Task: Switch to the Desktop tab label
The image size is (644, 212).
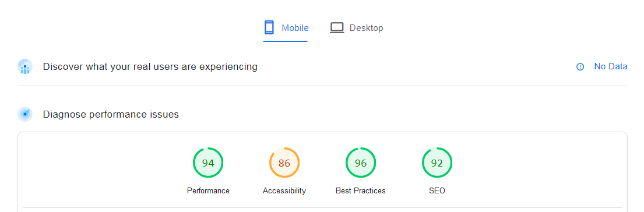Action: click(367, 28)
